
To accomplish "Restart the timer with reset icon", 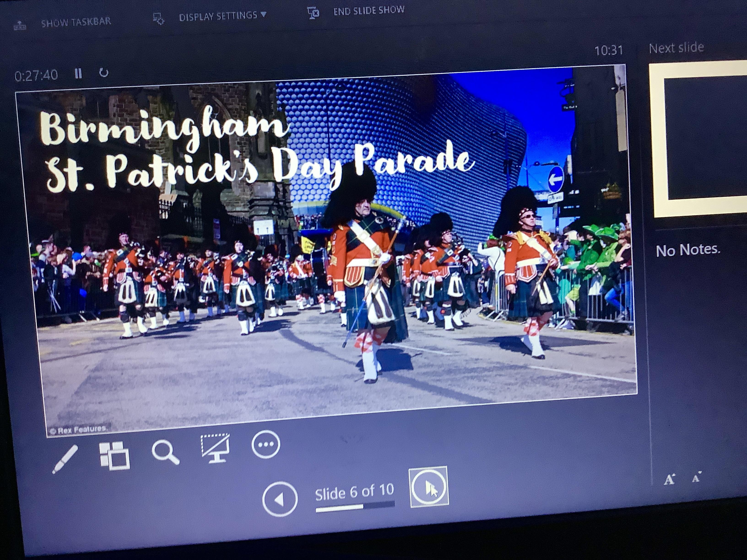I will 104,73.
